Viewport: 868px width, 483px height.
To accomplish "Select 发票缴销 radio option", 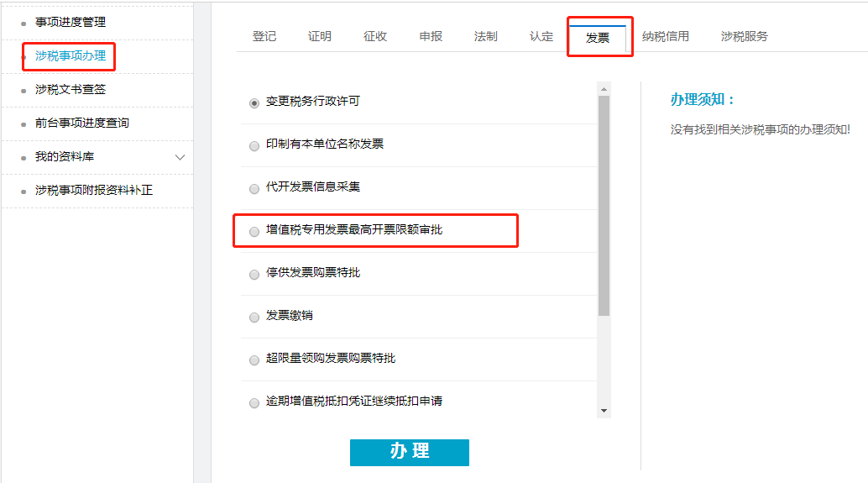I will click(x=254, y=317).
